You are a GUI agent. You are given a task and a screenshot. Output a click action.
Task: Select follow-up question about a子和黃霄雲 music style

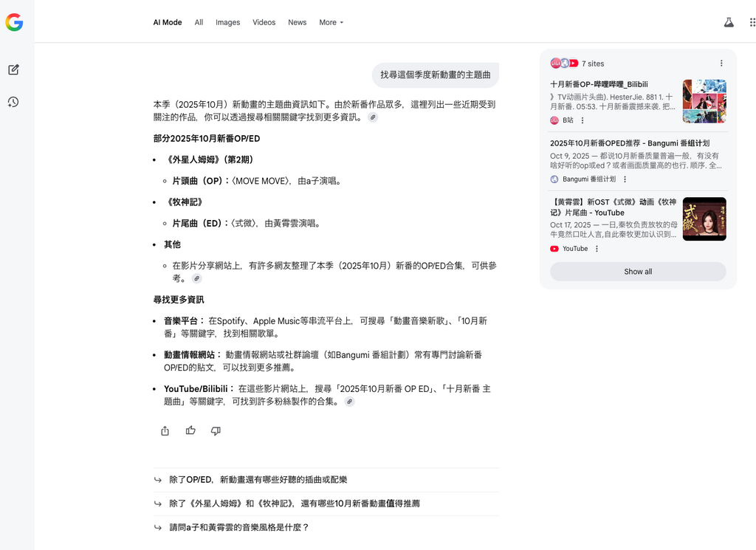(x=239, y=528)
